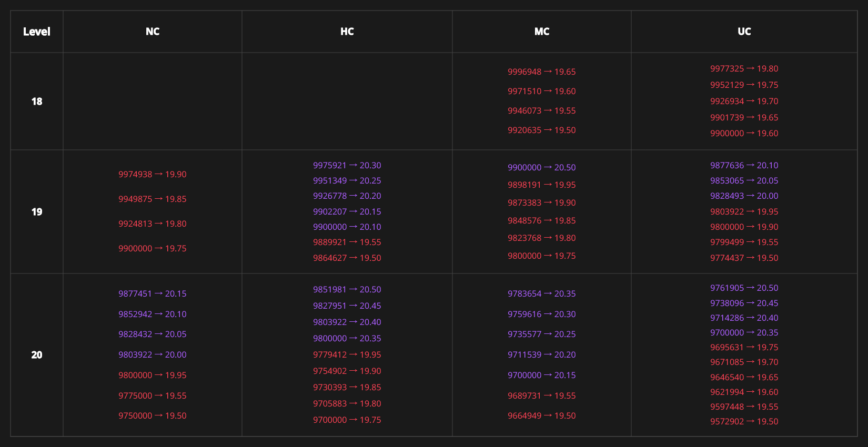
Task: Click entry 9783654 → 20.35
Action: (541, 293)
